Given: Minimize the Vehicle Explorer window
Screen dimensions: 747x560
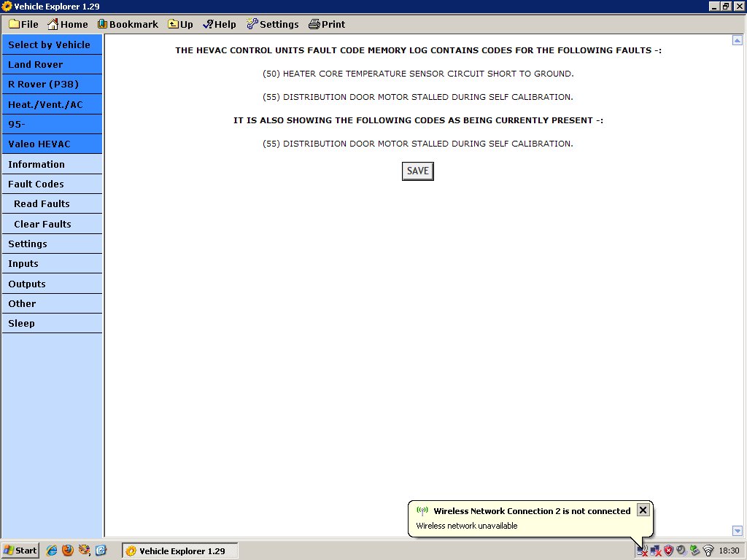Looking at the screenshot, I should [x=714, y=6].
